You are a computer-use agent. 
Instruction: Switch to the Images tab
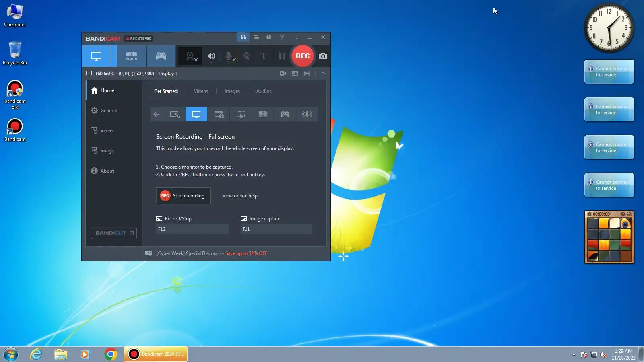click(232, 91)
